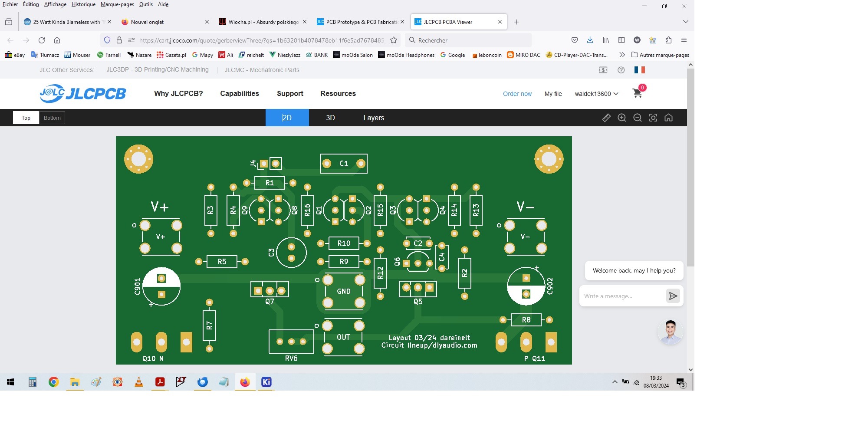This screenshot has width=868, height=434.
Task: Open the Firefox extensions puzzle icon
Action: [x=668, y=40]
